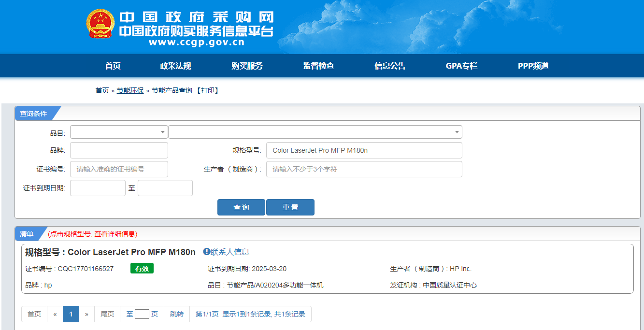Focus the 证书编号 input field
This screenshot has width=644, height=330.
119,169
